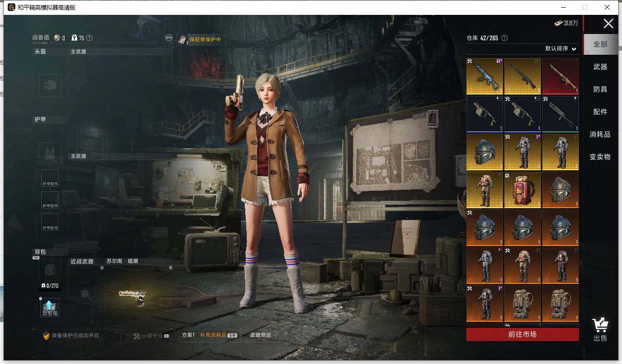Pick the green-bordered rifle in the warehouse
Screen dimensions: 622x364
[561, 114]
